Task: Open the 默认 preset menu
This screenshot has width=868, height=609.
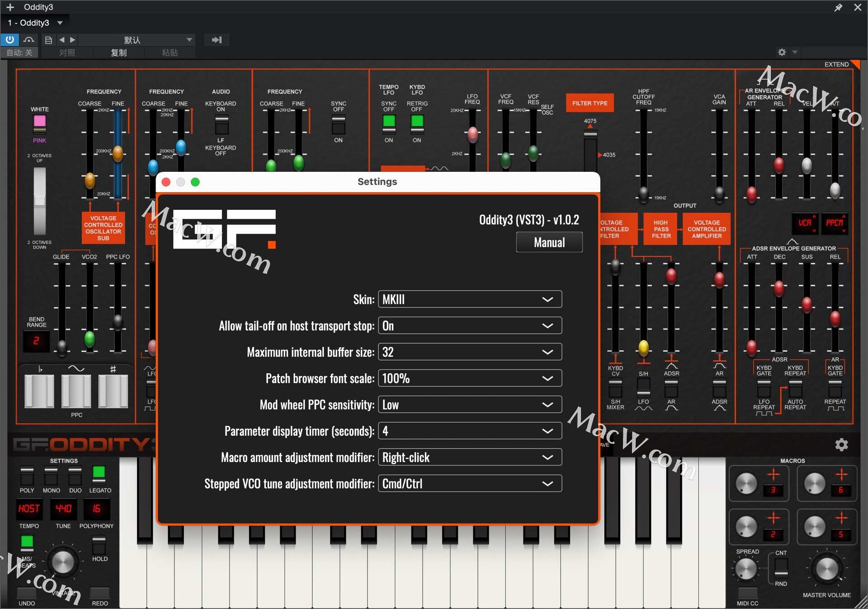Action: [137, 40]
